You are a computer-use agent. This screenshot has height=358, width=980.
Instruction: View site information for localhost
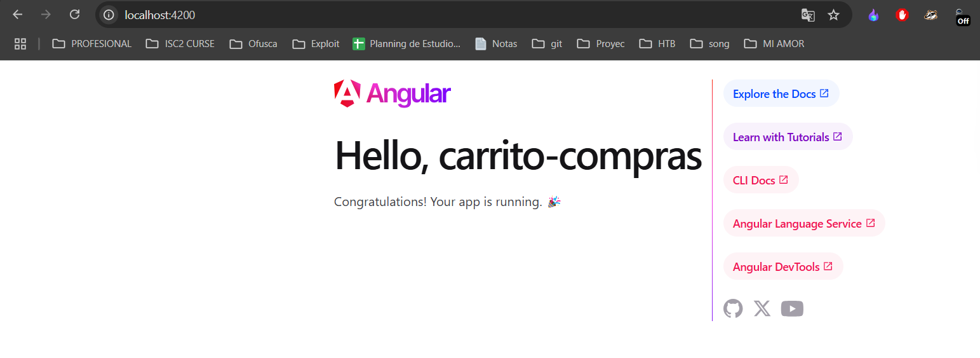109,15
